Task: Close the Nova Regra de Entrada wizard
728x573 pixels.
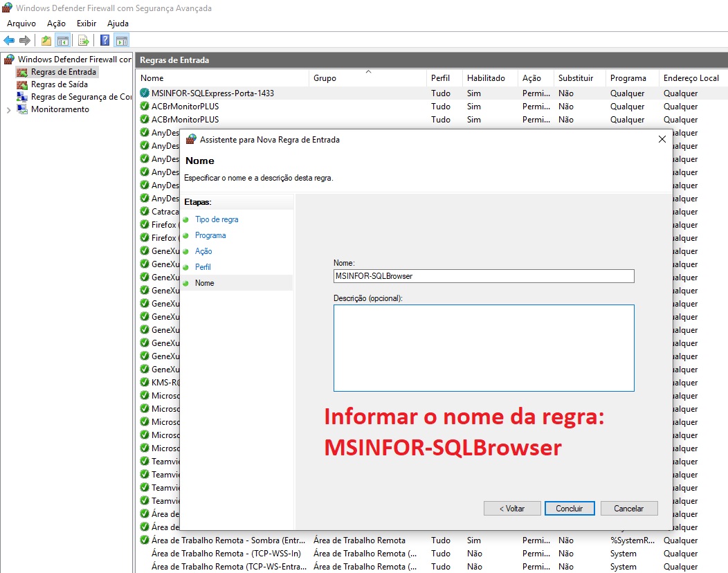Action: 662,139
